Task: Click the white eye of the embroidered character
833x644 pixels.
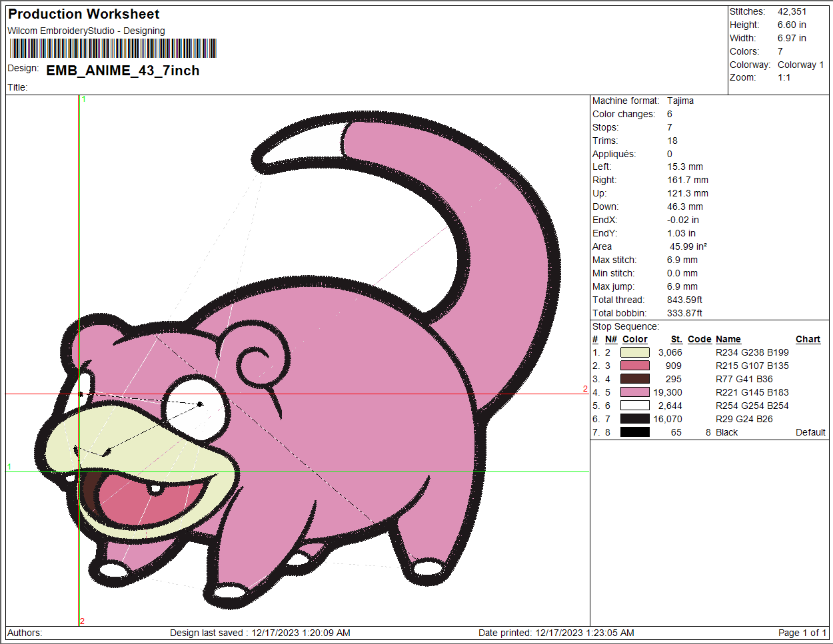Action: pos(193,408)
